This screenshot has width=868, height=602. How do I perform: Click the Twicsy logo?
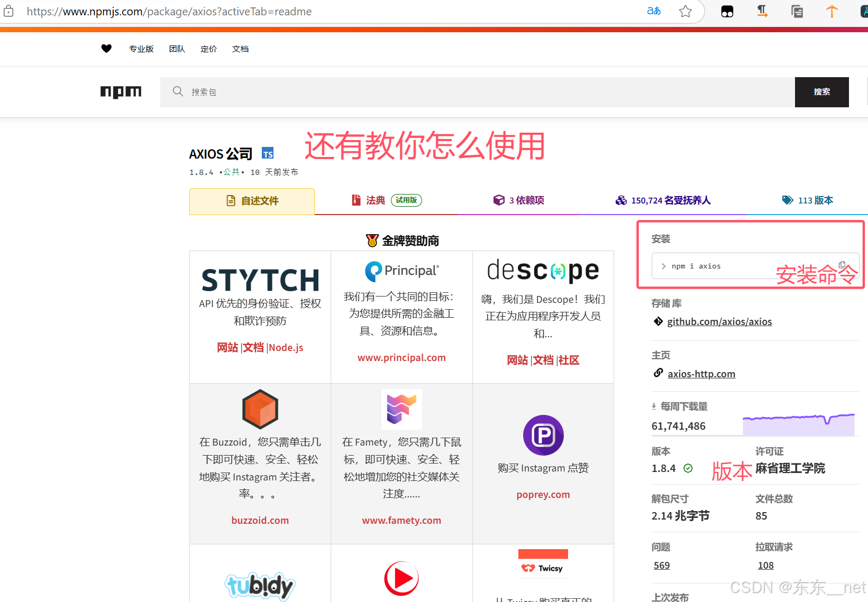click(543, 564)
